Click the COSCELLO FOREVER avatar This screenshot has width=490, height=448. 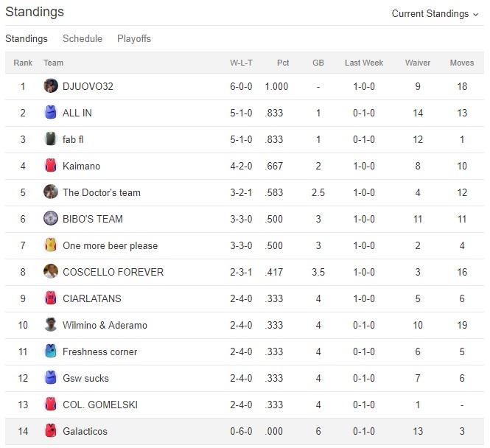tap(51, 272)
